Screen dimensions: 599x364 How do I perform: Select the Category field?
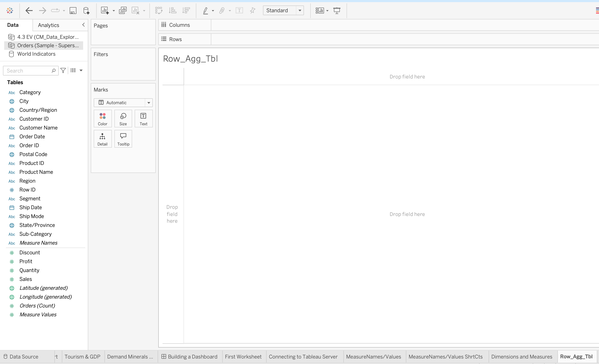[30, 92]
